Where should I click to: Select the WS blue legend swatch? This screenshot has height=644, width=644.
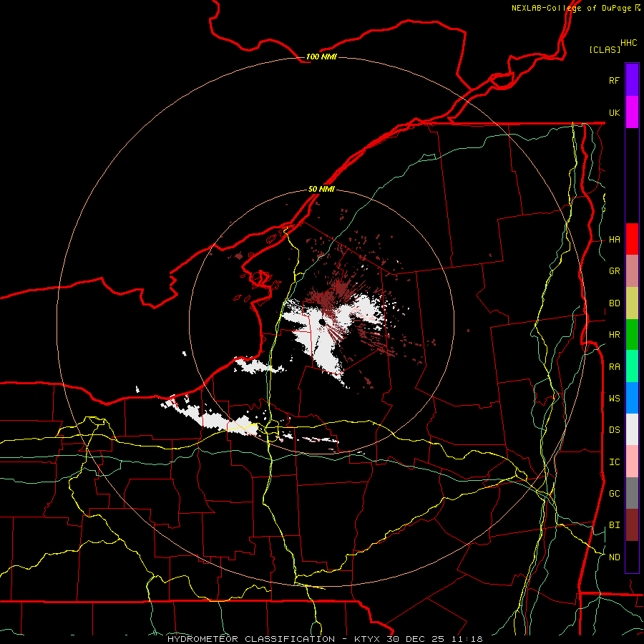(632, 398)
